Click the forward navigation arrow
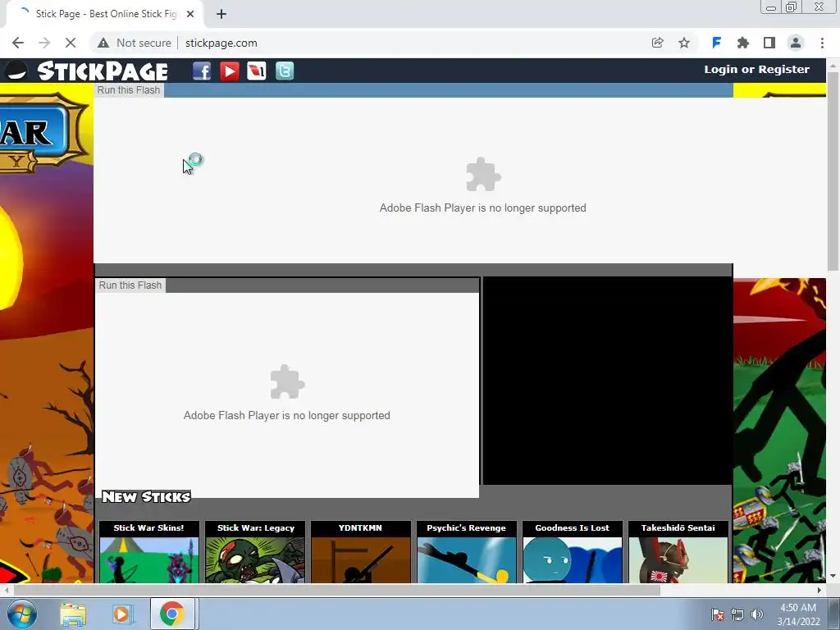The height and width of the screenshot is (630, 840). (44, 43)
